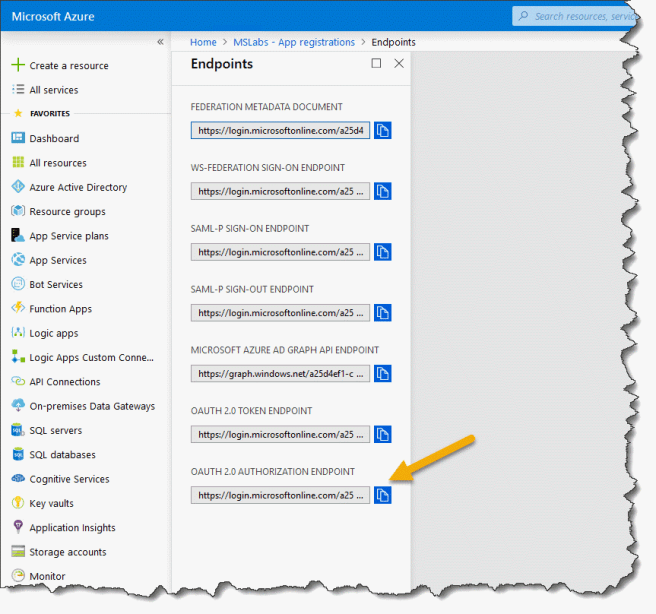Close the Endpoints blade
The height and width of the screenshot is (614, 656).
(x=399, y=63)
